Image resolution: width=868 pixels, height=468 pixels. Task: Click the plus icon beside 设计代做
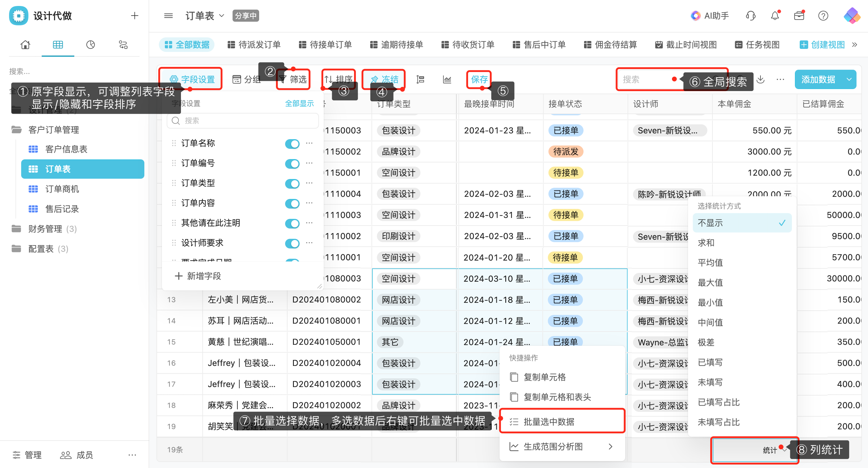point(135,15)
